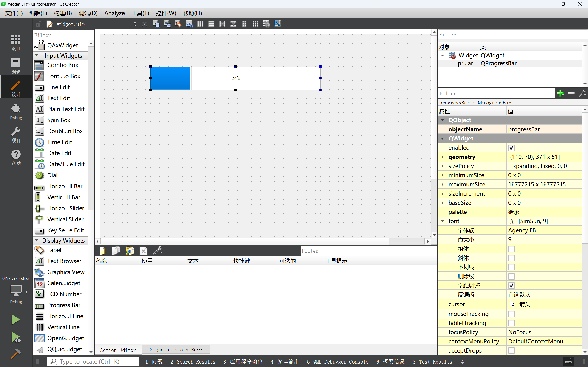Click green Run button in sidebar
This screenshot has width=588, height=367.
coord(16,319)
